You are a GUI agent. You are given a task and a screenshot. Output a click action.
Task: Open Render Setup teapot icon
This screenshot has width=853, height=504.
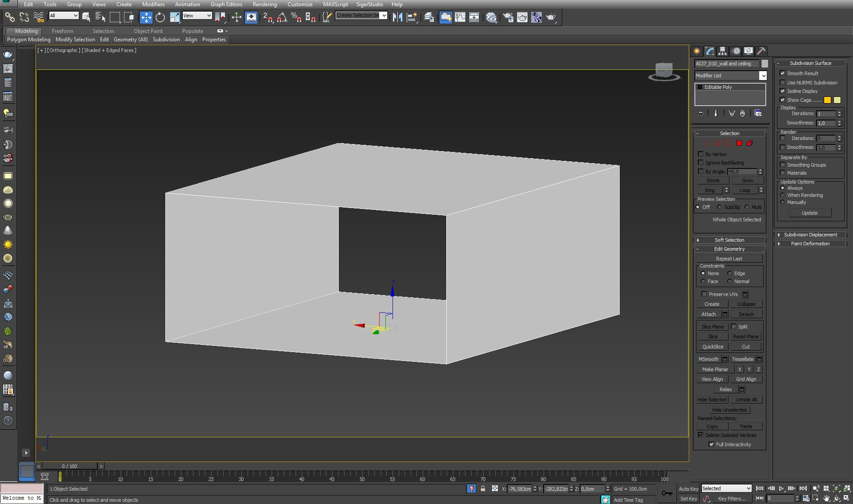click(508, 17)
